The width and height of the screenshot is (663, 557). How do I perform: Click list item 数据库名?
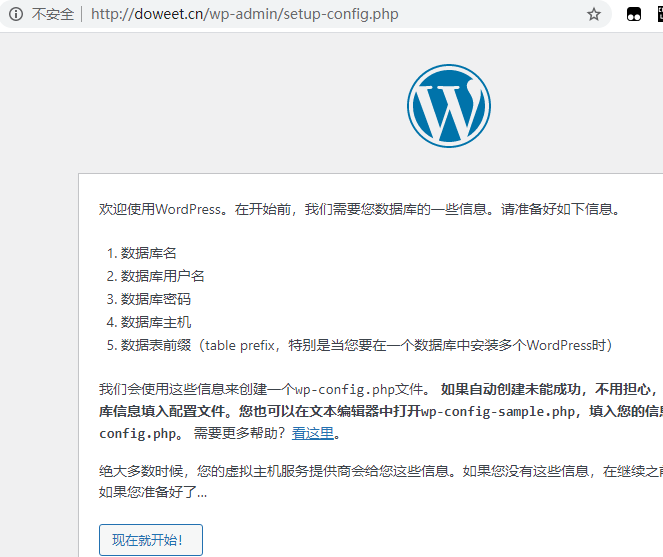pyautogui.click(x=148, y=253)
